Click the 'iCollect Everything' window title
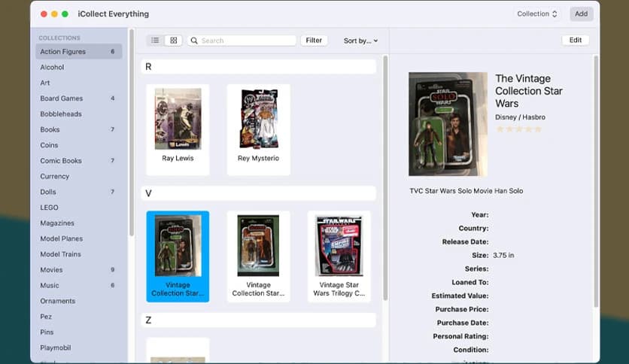 pos(113,14)
